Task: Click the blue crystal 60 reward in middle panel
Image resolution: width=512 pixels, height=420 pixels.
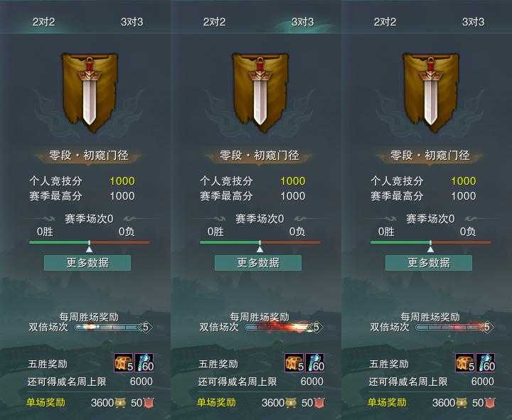Action: 315,362
